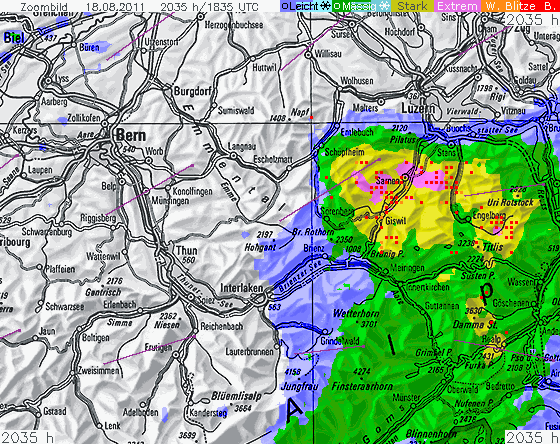Image resolution: width=560 pixels, height=444 pixels.
Task: Click the Brienz town circle marker
Action: pos(325,256)
